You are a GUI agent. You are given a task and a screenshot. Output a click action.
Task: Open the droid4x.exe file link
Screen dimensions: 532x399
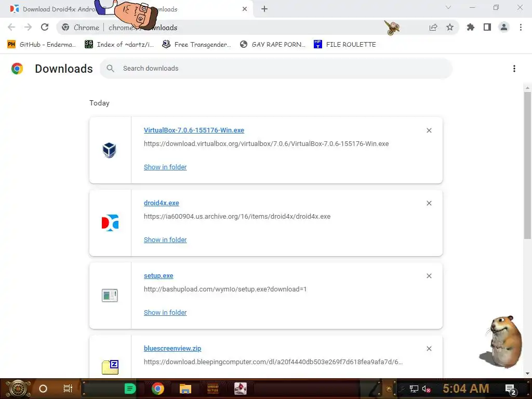[161, 203]
